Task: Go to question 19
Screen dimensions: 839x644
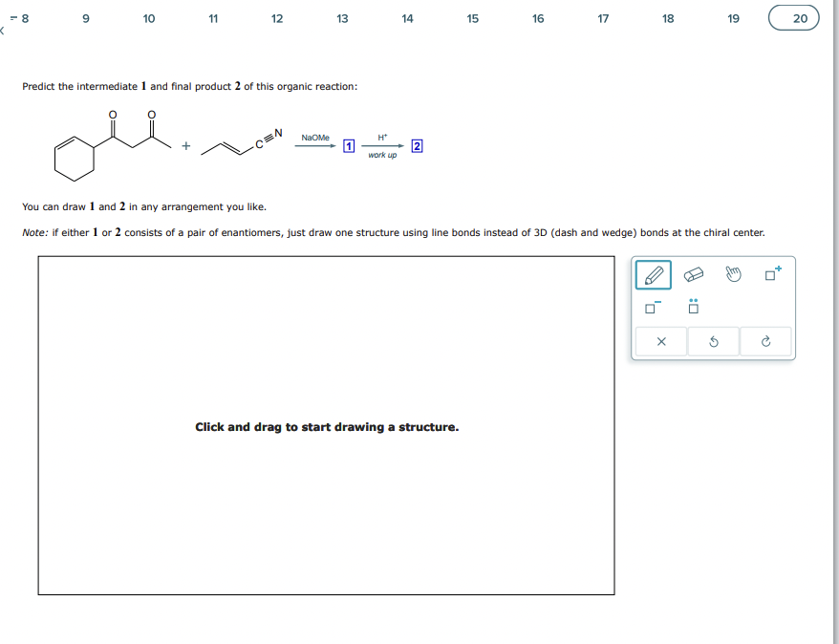Action: 733,18
